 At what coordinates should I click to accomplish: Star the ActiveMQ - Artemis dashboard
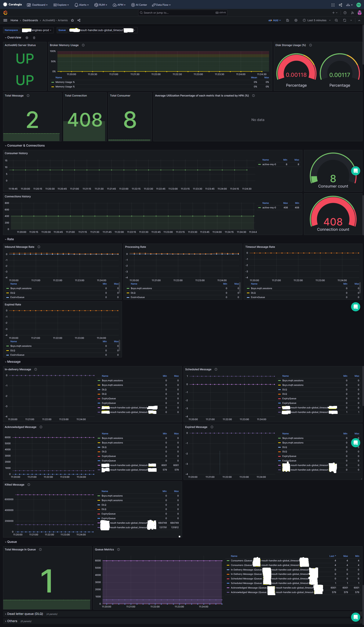click(72, 20)
